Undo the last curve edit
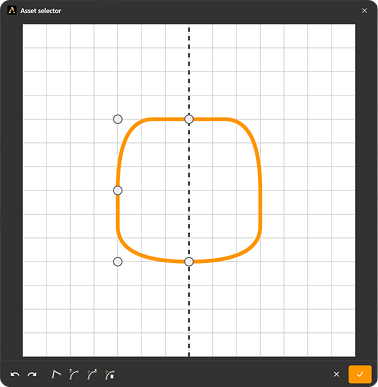The width and height of the screenshot is (378, 387). 15,375
